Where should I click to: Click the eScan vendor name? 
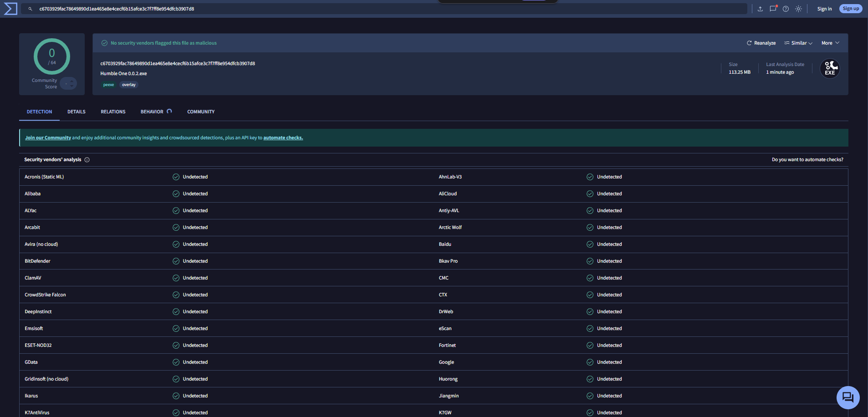pos(445,329)
